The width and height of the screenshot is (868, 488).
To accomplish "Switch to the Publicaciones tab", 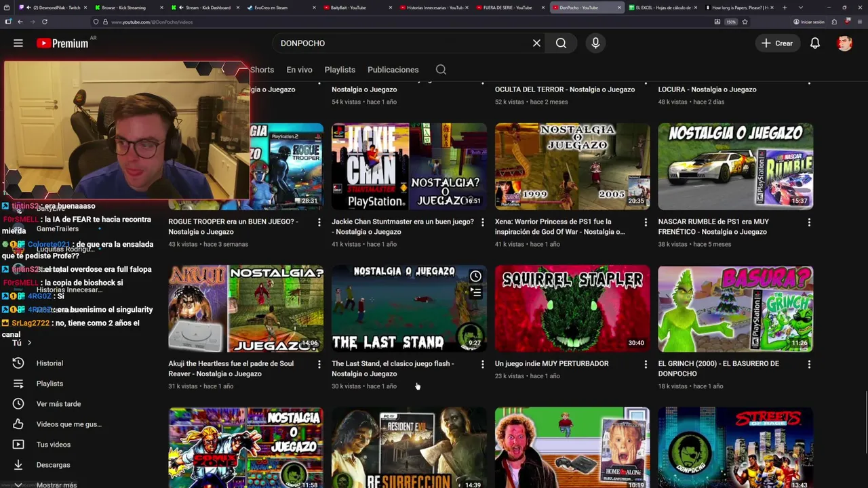I will [393, 70].
